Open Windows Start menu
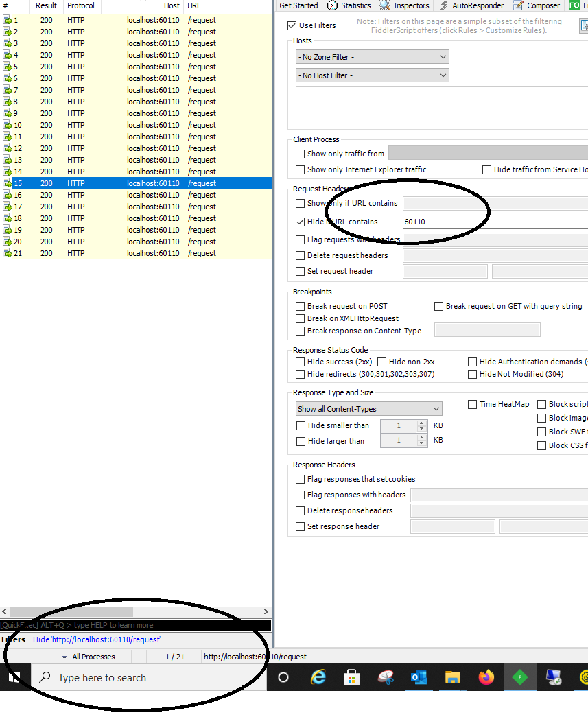Screen dimensions: 588x717 [x=14, y=678]
